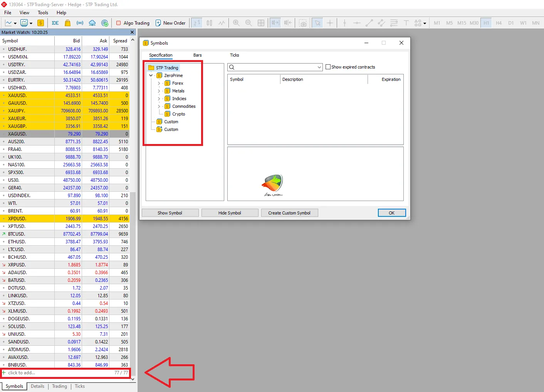Screen dimensions: 544x392
Task: Toggle Algo Trading on or off
Action: click(x=133, y=23)
